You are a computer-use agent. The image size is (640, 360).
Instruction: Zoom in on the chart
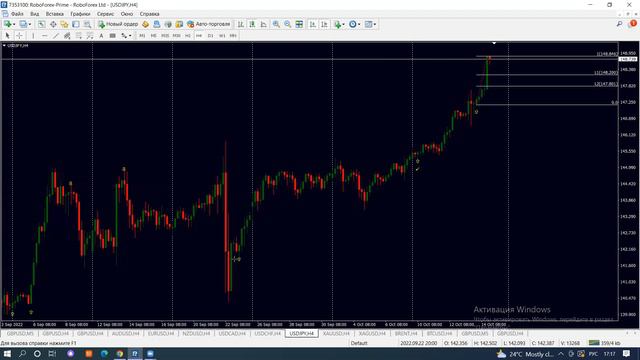click(x=276, y=24)
